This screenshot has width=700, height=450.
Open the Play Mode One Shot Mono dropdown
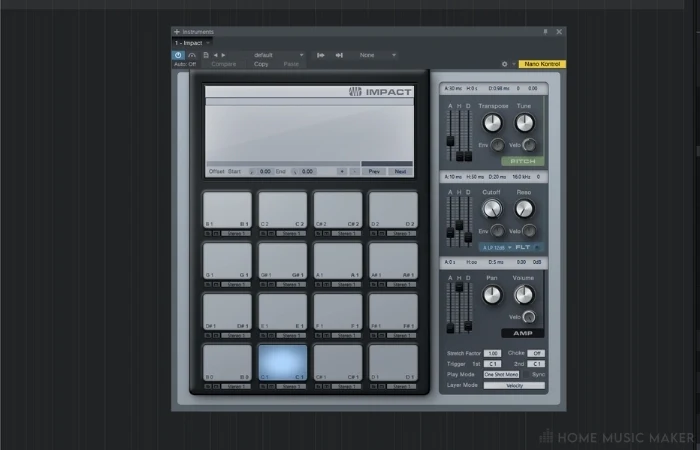pyautogui.click(x=501, y=375)
